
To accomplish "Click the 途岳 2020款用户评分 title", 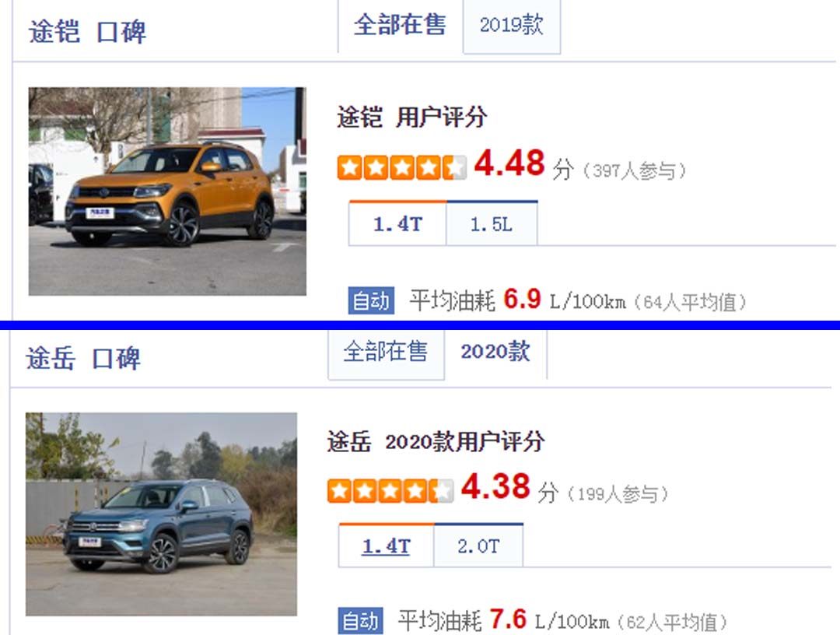I will [x=436, y=442].
